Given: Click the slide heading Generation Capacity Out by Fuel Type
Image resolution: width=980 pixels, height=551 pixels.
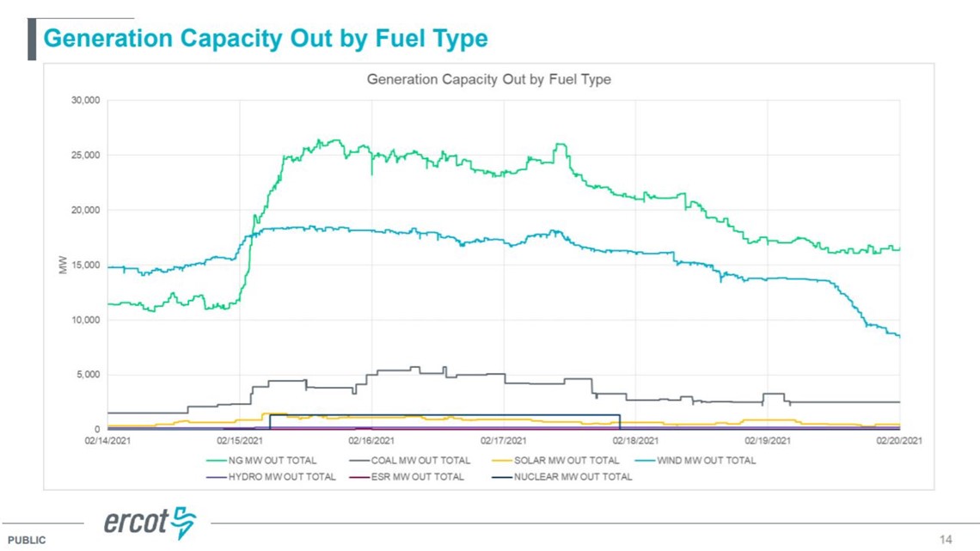Looking at the screenshot, I should (x=266, y=38).
